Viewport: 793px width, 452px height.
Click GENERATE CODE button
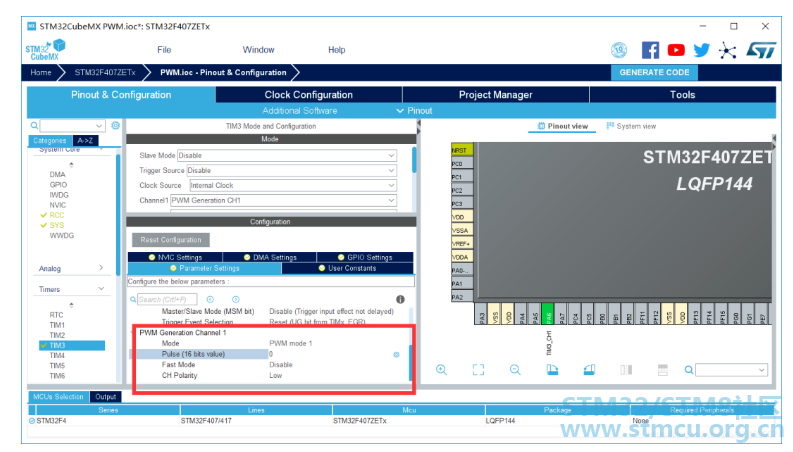pos(654,72)
